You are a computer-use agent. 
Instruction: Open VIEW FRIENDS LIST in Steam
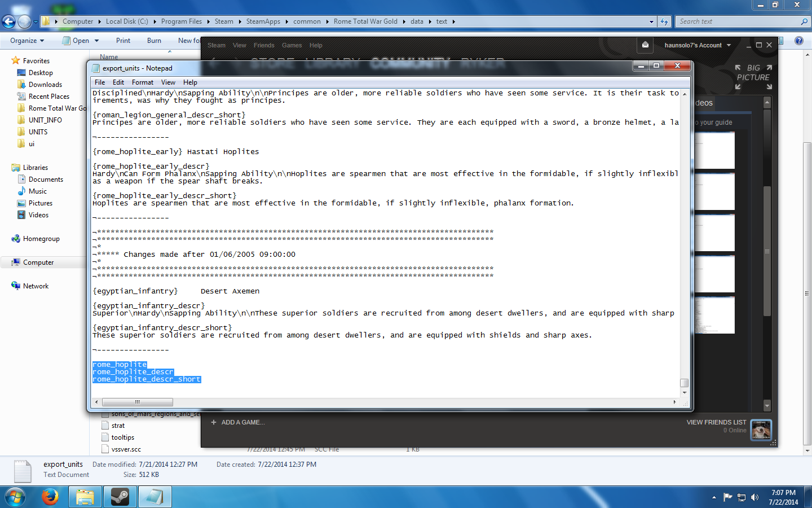click(x=716, y=422)
